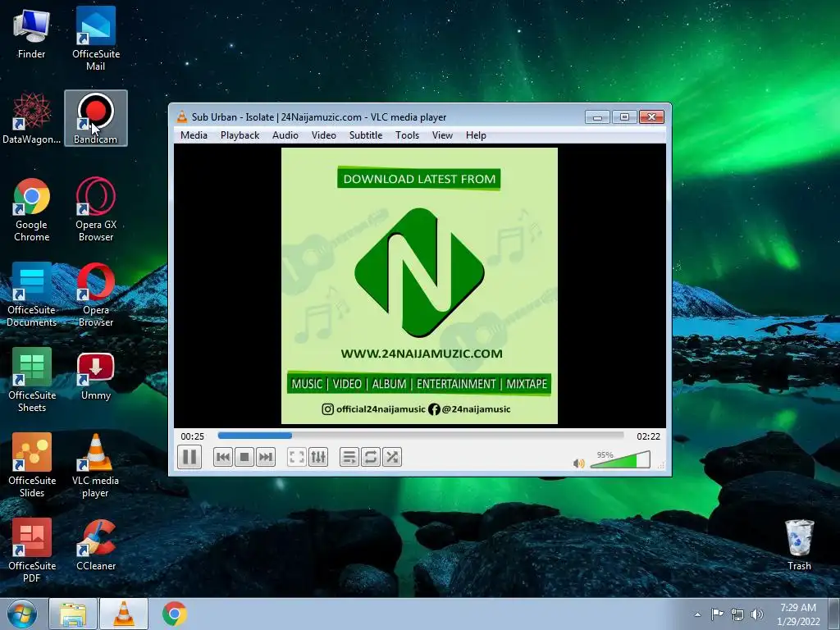The image size is (840, 630).
Task: Open system volume tray icon
Action: click(x=757, y=614)
